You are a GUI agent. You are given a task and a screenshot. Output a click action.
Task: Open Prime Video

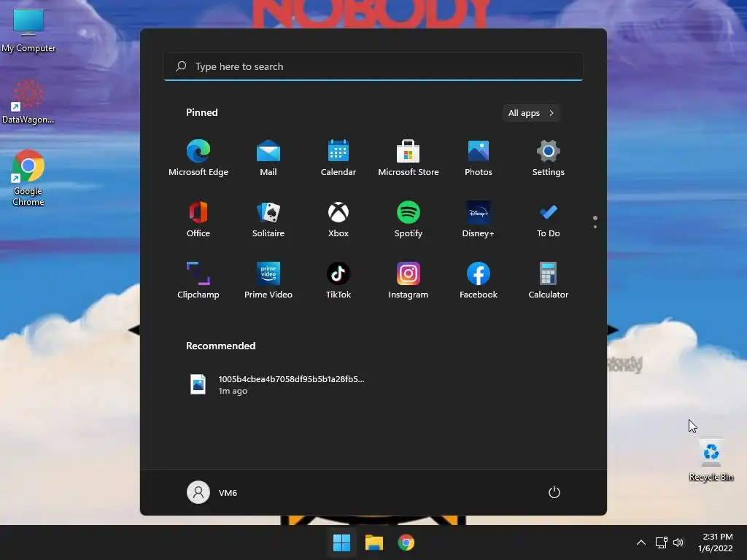[x=268, y=281]
